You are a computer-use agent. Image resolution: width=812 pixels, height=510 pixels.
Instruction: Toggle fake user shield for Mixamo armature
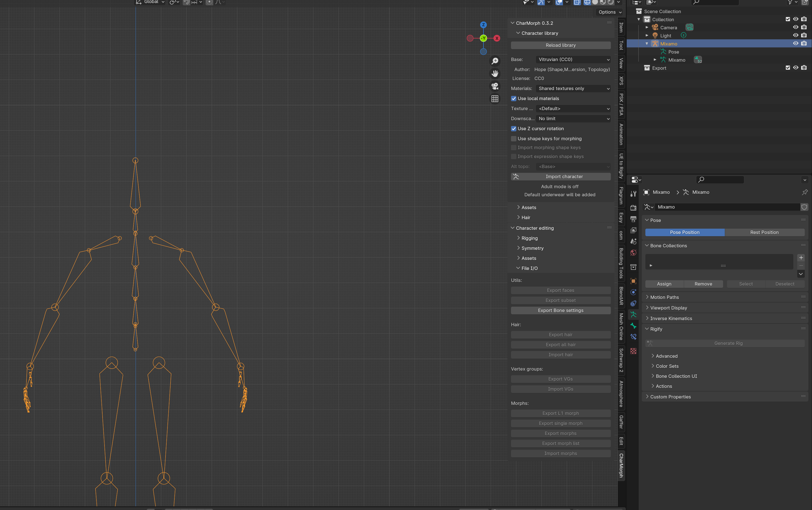804,207
